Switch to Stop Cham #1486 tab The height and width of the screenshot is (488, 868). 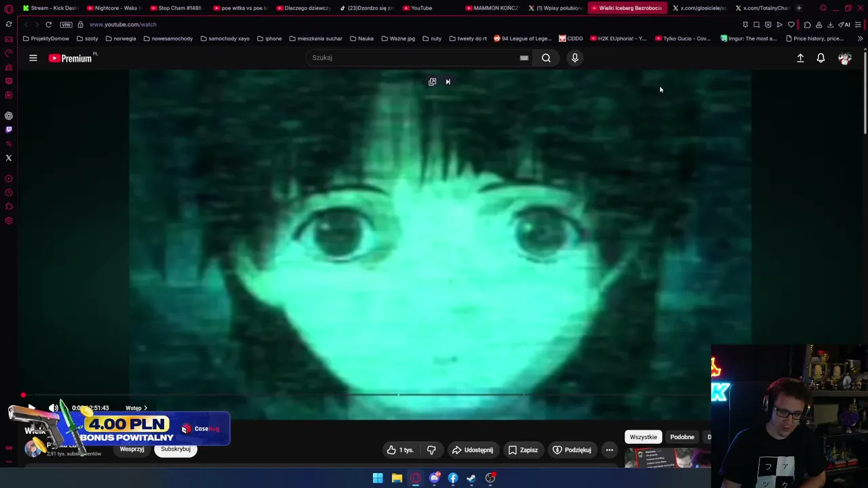[176, 8]
